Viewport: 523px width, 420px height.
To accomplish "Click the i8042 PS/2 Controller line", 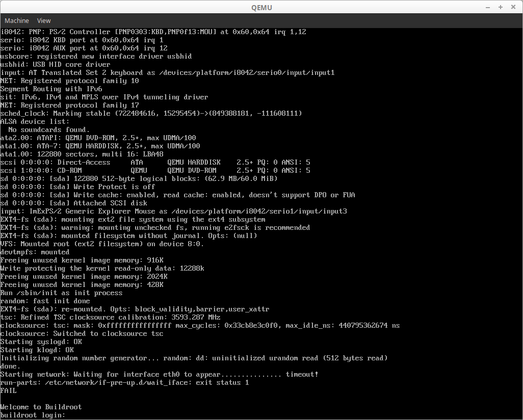I will tap(153, 32).
